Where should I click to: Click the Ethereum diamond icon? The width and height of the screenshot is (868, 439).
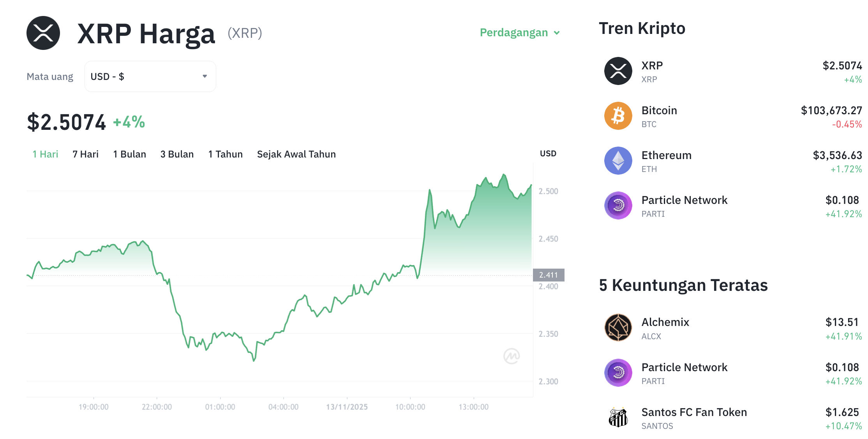(x=617, y=161)
